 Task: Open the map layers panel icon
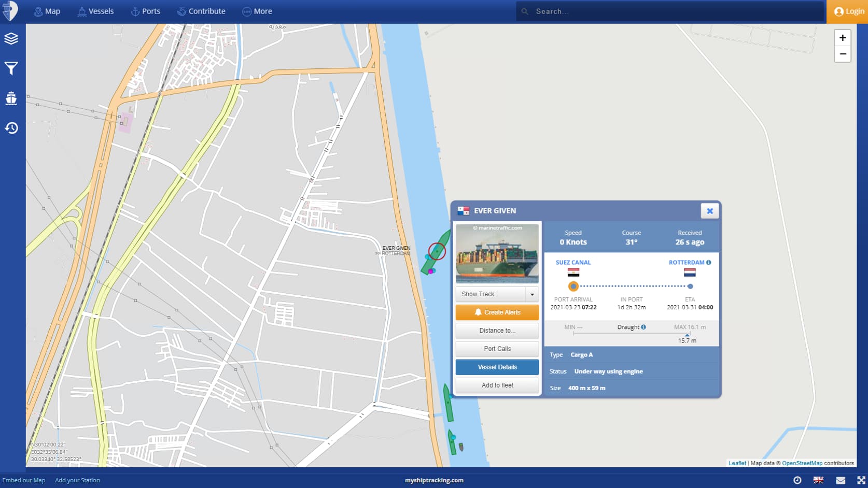coord(11,39)
